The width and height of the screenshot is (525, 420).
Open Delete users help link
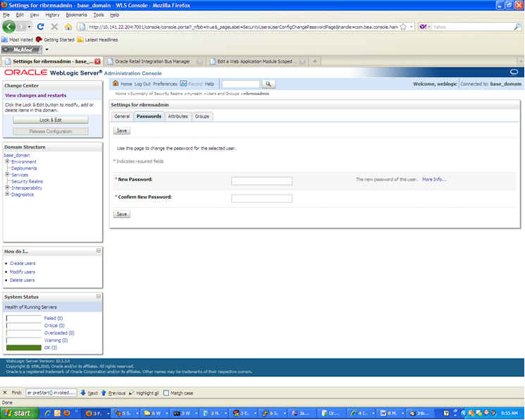[22, 280]
